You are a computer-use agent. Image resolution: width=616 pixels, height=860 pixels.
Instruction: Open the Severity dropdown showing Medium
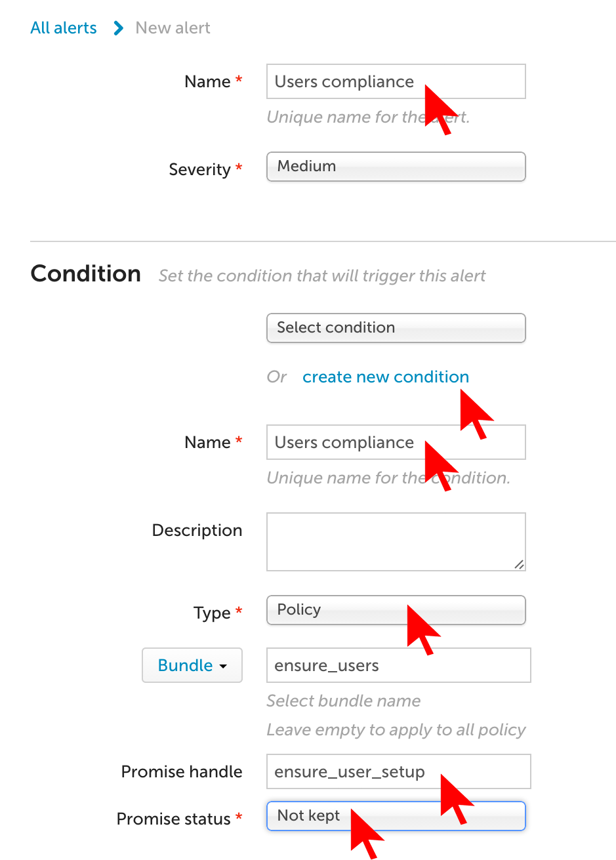(396, 167)
